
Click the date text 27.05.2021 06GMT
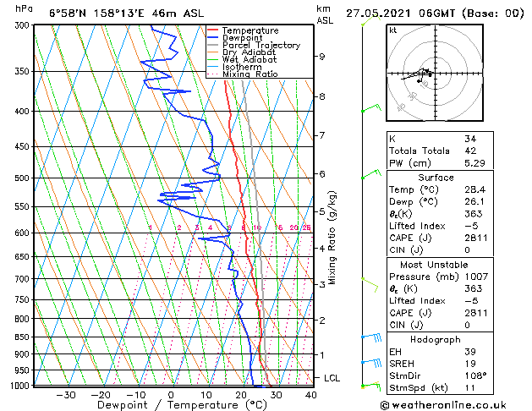pyautogui.click(x=400, y=14)
